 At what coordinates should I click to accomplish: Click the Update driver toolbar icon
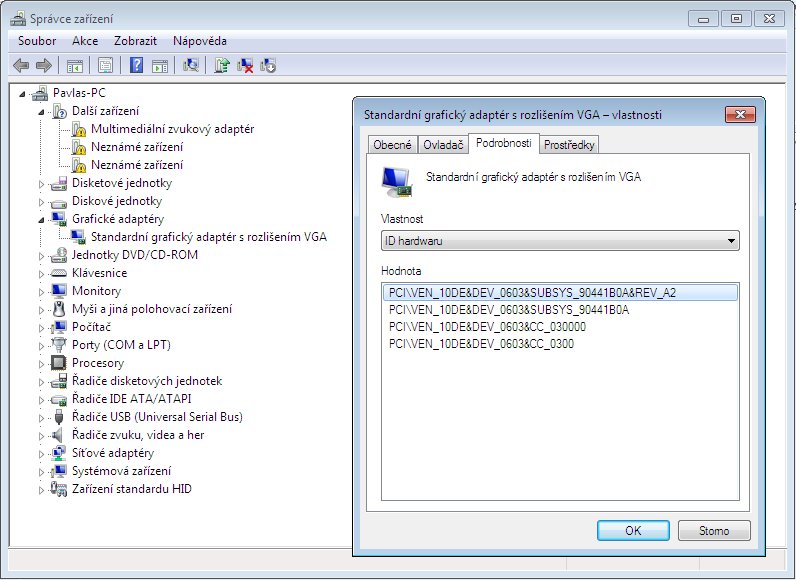tap(222, 66)
